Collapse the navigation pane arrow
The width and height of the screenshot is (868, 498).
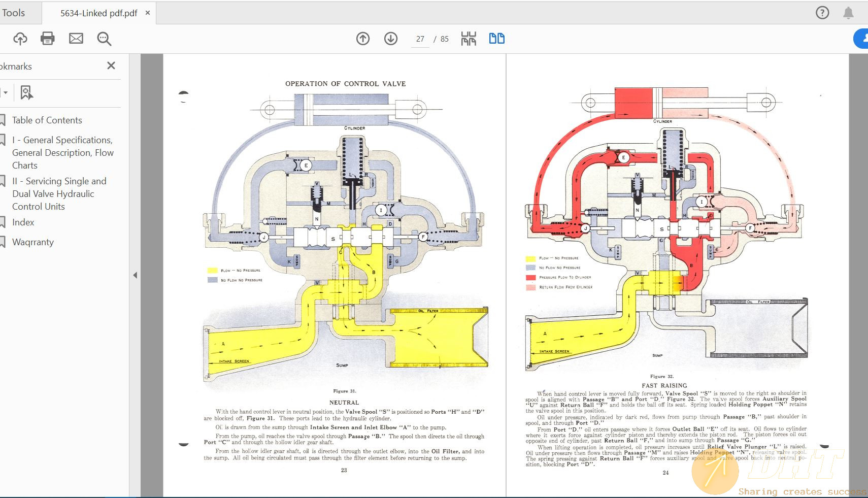tap(135, 275)
